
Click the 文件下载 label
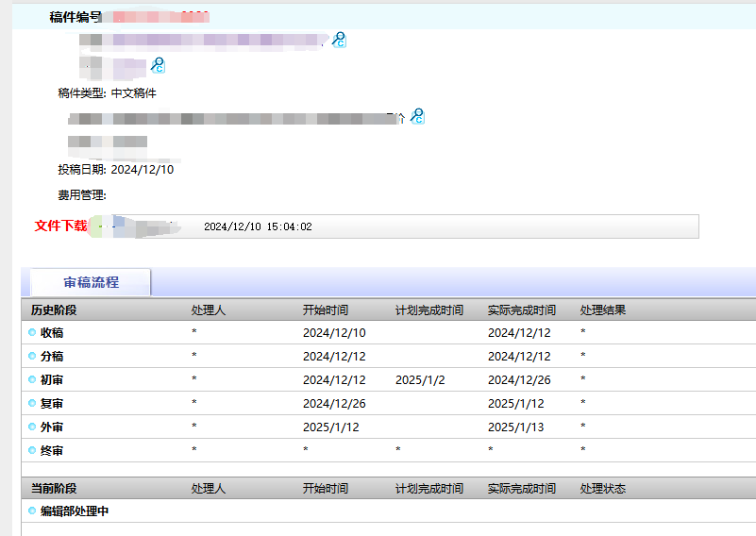60,226
